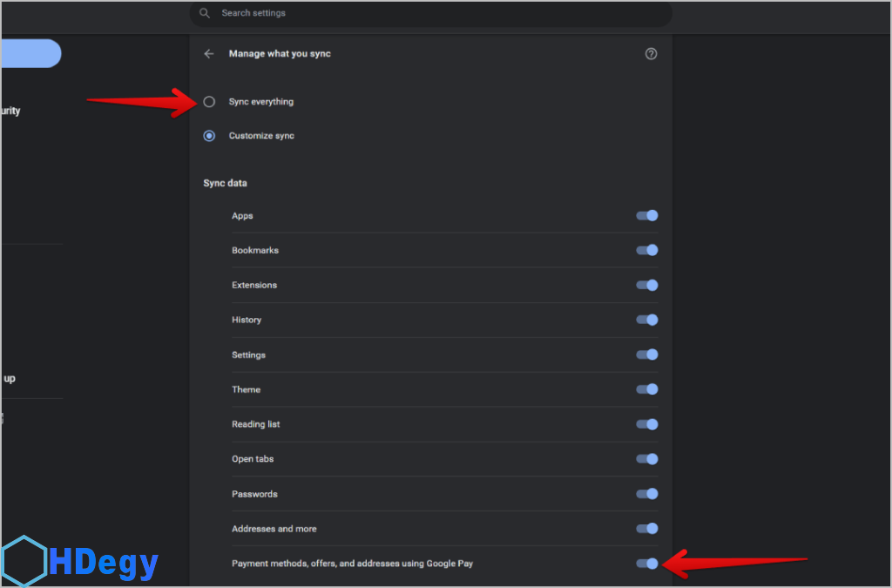Open the help question mark icon
Screen dimensions: 892x588
coord(651,54)
